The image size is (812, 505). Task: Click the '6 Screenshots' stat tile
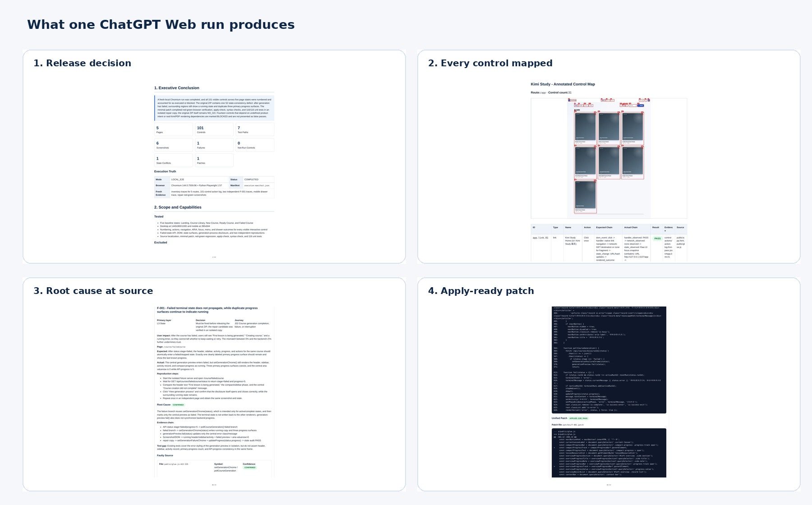(173, 145)
